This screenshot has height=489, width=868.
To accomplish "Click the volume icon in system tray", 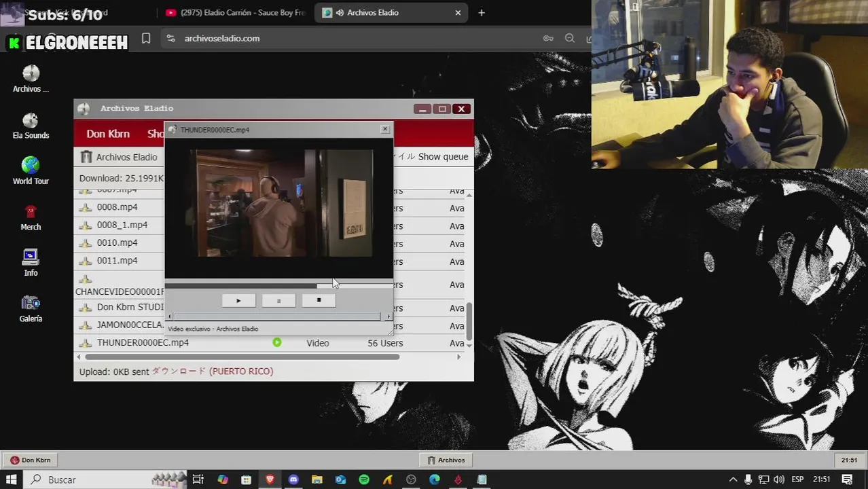I will point(778,479).
